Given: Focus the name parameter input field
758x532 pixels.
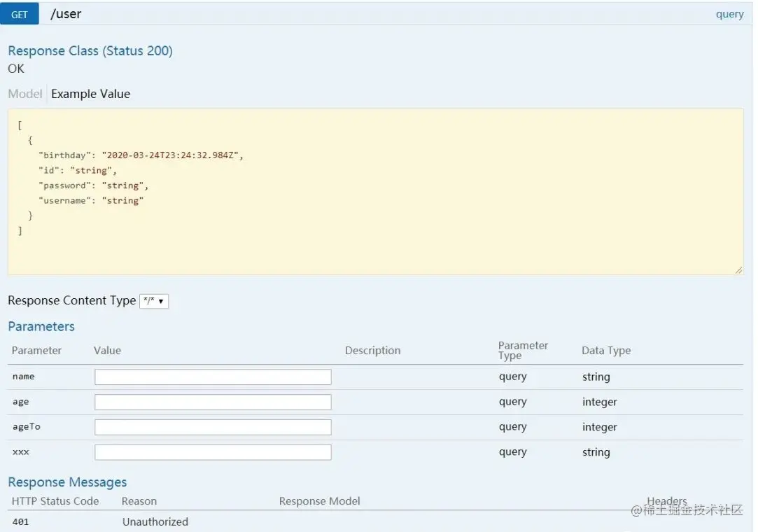Looking at the screenshot, I should click(213, 377).
